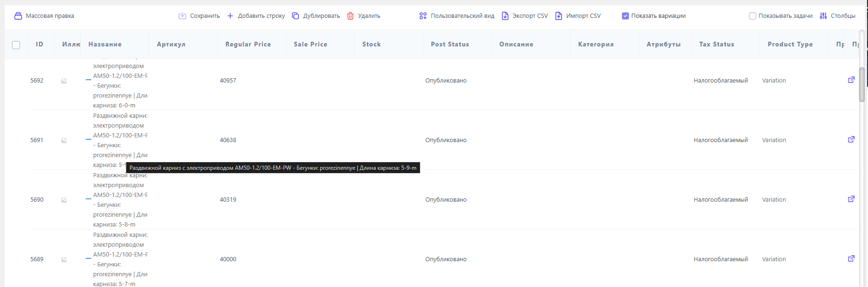
Task: Select regular price cell 40638
Action: (x=228, y=140)
